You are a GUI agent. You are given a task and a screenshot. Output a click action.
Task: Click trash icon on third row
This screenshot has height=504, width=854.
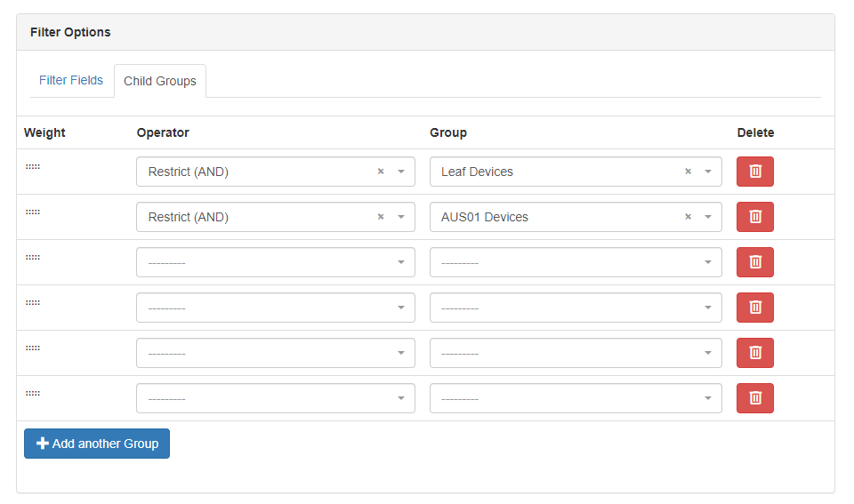click(754, 262)
